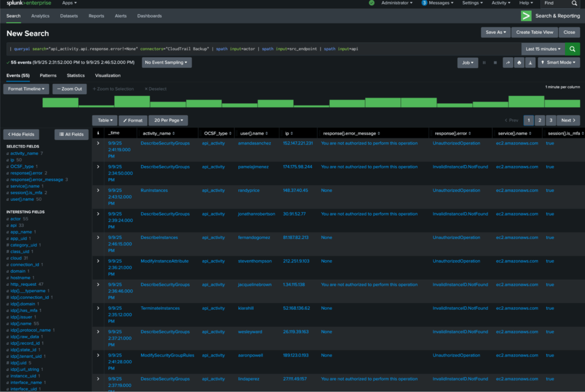Open the Help menu
The image size is (585, 392).
click(x=526, y=3)
